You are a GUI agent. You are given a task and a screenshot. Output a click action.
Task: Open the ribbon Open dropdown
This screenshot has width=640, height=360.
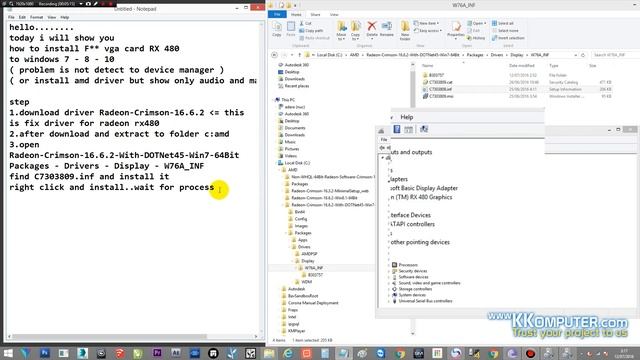(476, 23)
